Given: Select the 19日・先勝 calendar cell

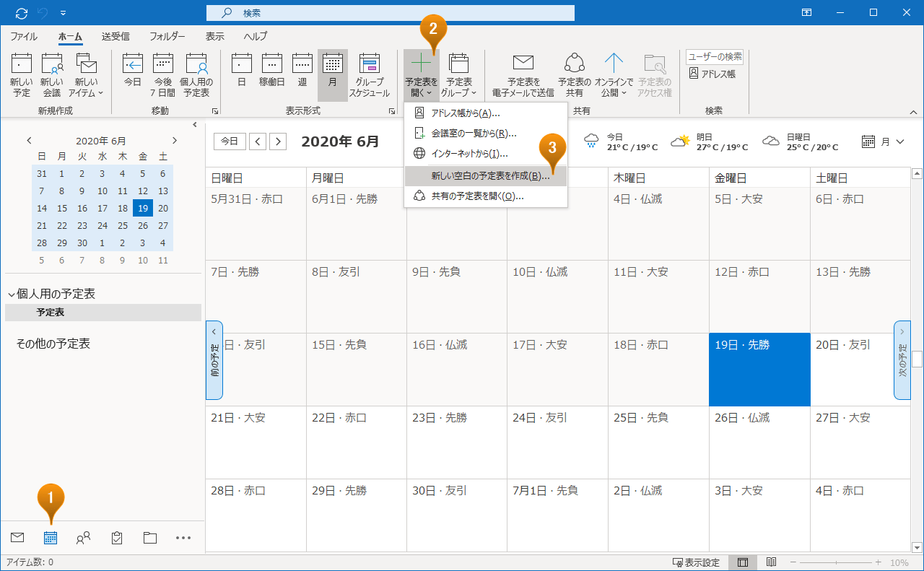Looking at the screenshot, I should pyautogui.click(x=759, y=370).
